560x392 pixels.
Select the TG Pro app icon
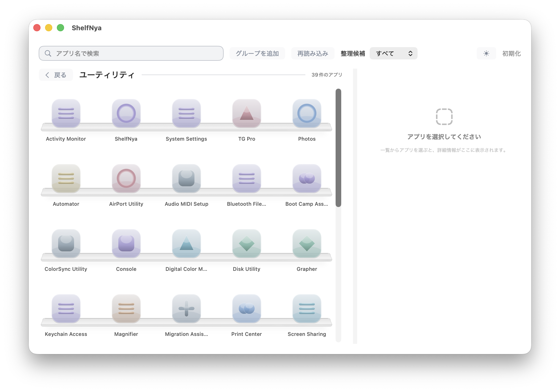[x=246, y=113]
